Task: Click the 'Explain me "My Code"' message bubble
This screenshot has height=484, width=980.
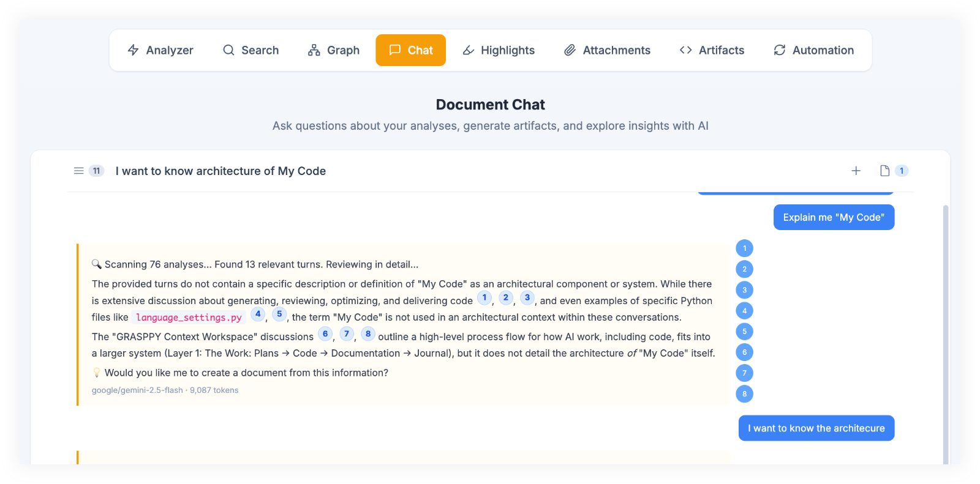Action: pyautogui.click(x=834, y=217)
